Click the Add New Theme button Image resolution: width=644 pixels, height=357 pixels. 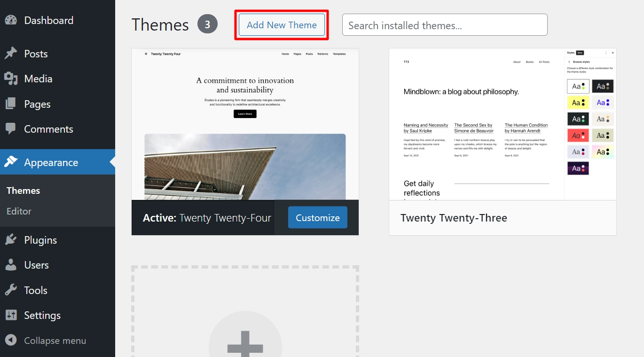pyautogui.click(x=282, y=25)
